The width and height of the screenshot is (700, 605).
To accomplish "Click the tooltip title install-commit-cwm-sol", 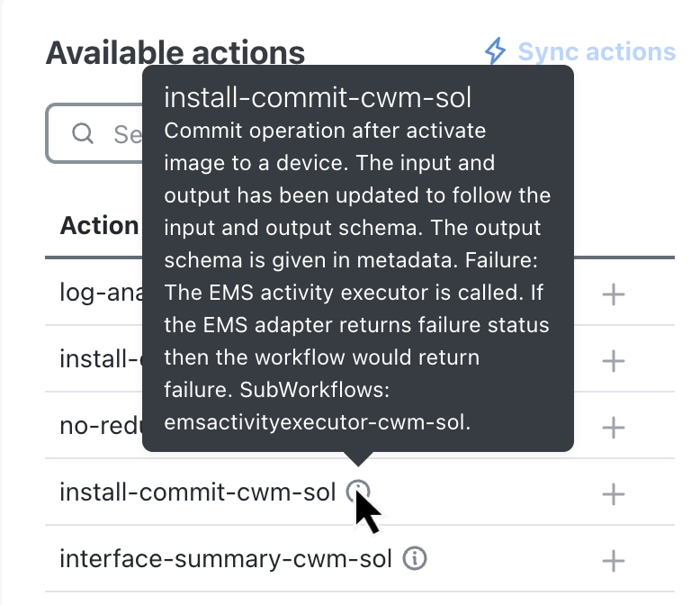I will [x=318, y=97].
